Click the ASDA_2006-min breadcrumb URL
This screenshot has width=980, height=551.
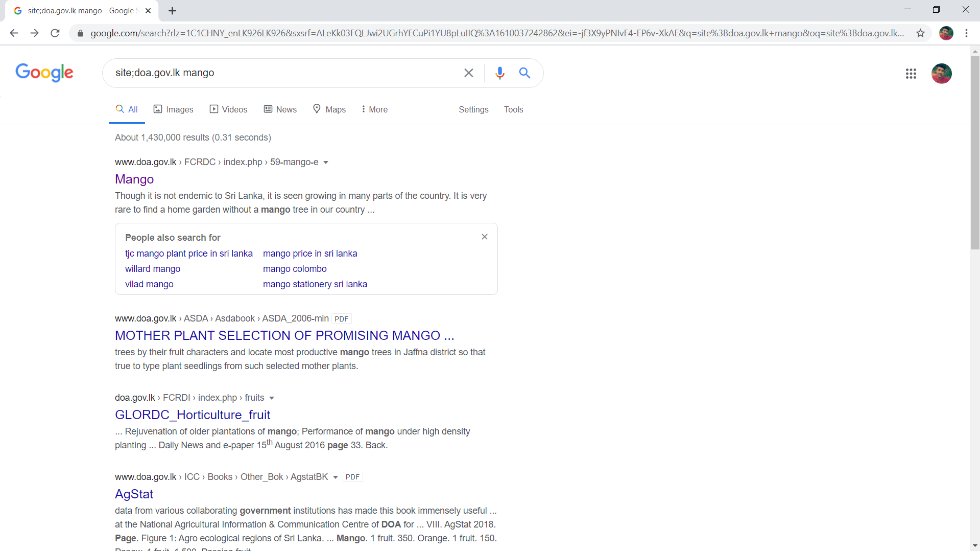click(x=222, y=318)
